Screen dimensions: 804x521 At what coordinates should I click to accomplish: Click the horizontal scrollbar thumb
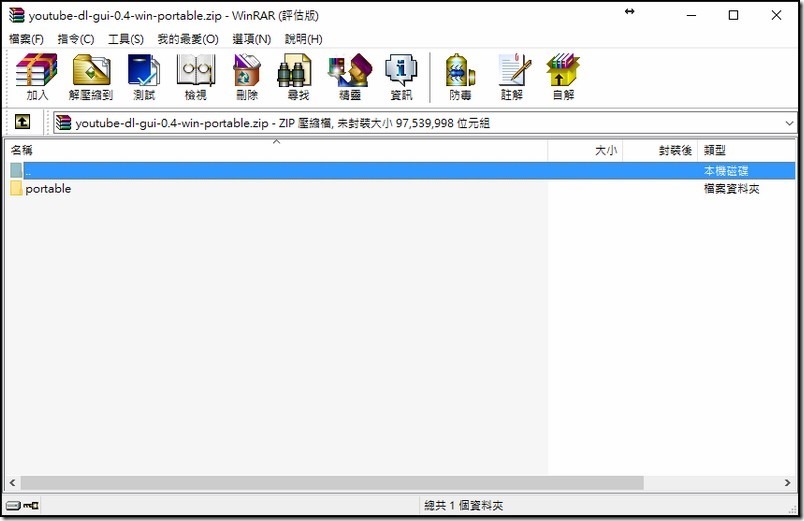pos(332,483)
